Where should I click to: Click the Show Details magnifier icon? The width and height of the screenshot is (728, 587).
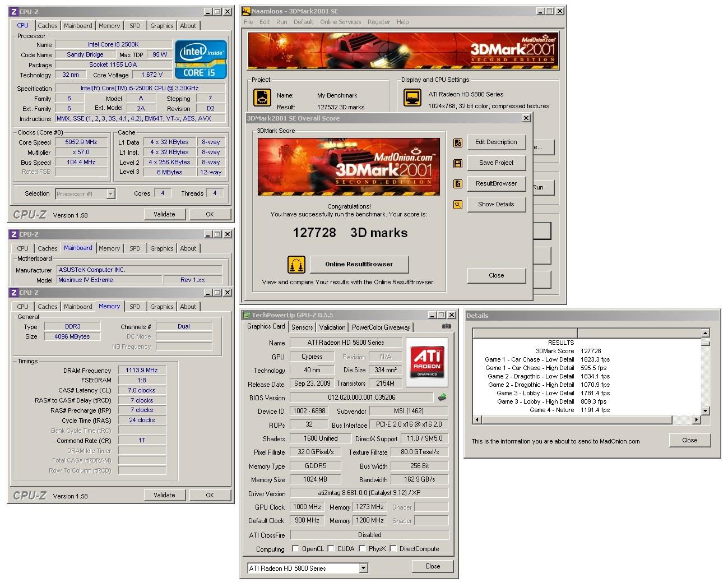tap(458, 205)
